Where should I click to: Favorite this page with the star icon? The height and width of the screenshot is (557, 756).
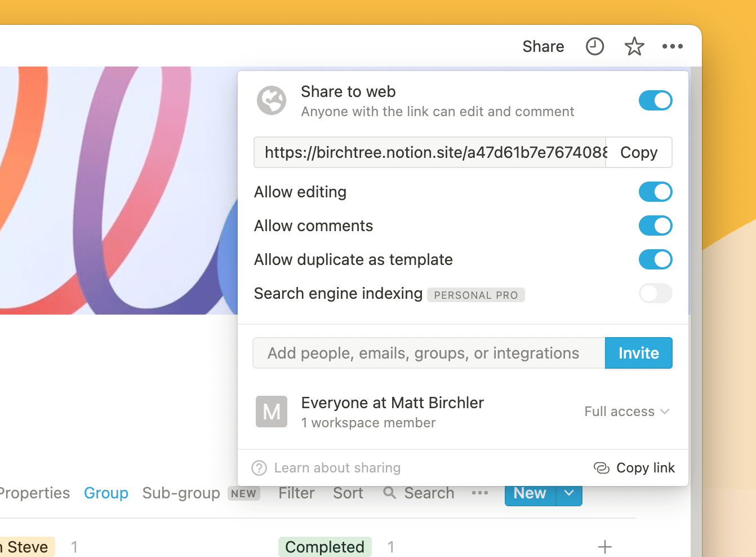pyautogui.click(x=634, y=46)
